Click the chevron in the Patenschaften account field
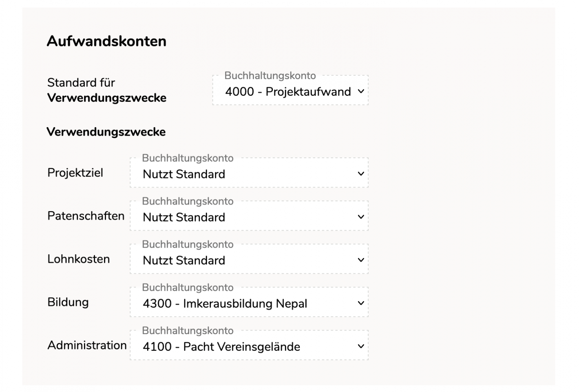Viewport: 579px width, 392px height. click(360, 217)
